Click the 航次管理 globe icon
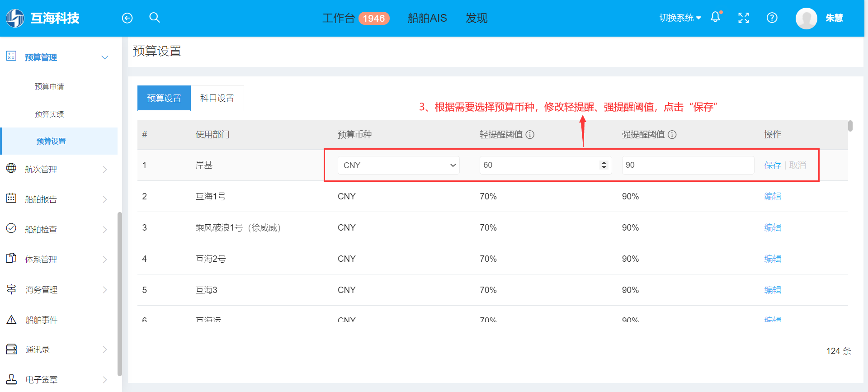Screen dimensions: 868x392 (11, 168)
